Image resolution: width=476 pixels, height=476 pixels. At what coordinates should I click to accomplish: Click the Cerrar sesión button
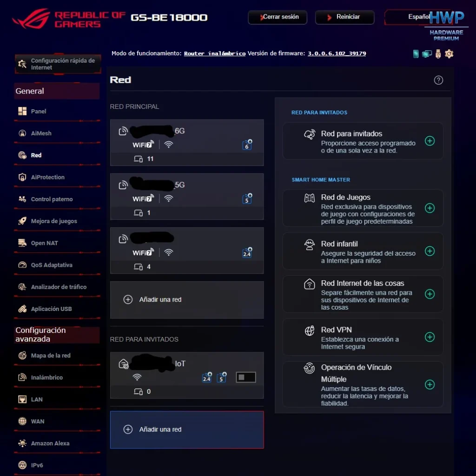(x=278, y=17)
